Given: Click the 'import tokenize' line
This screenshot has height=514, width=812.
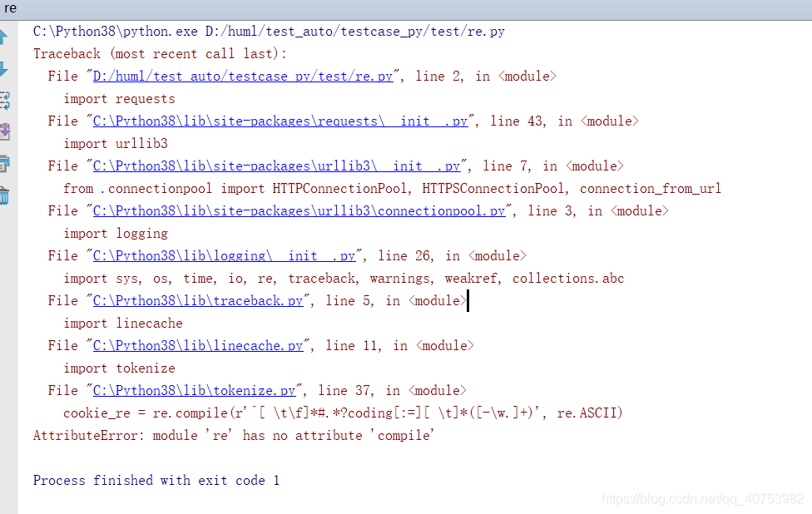Looking at the screenshot, I should (x=119, y=368).
